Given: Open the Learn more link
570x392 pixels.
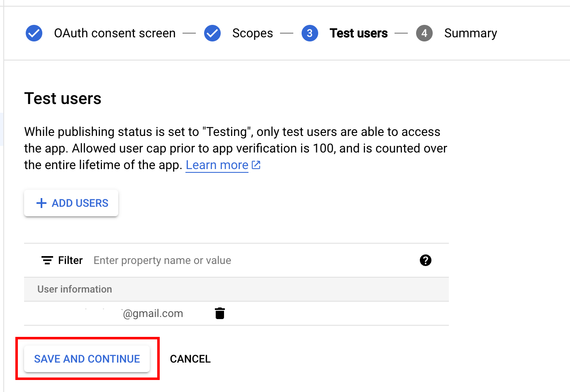Looking at the screenshot, I should (217, 165).
